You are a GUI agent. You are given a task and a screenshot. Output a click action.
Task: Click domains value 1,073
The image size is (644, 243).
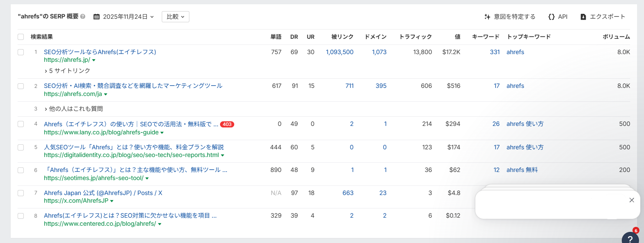pyautogui.click(x=379, y=52)
